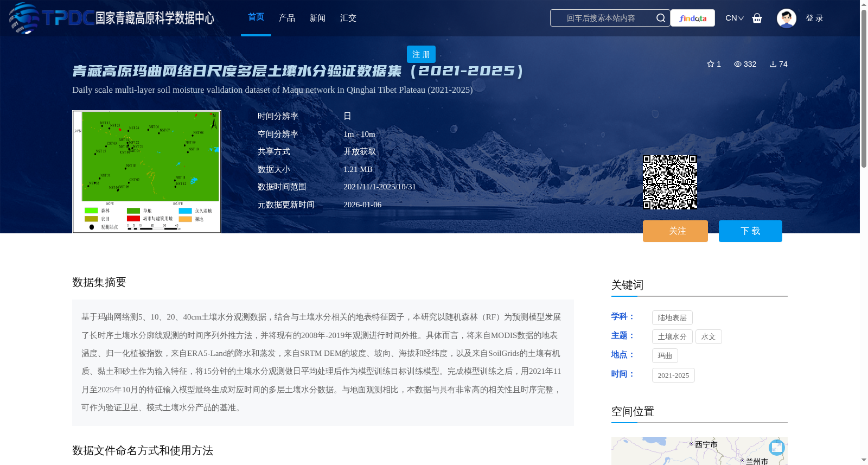This screenshot has height=465, width=868.
Task: Click the 数据文件命名方式和使用方法 heading
Action: (x=143, y=450)
